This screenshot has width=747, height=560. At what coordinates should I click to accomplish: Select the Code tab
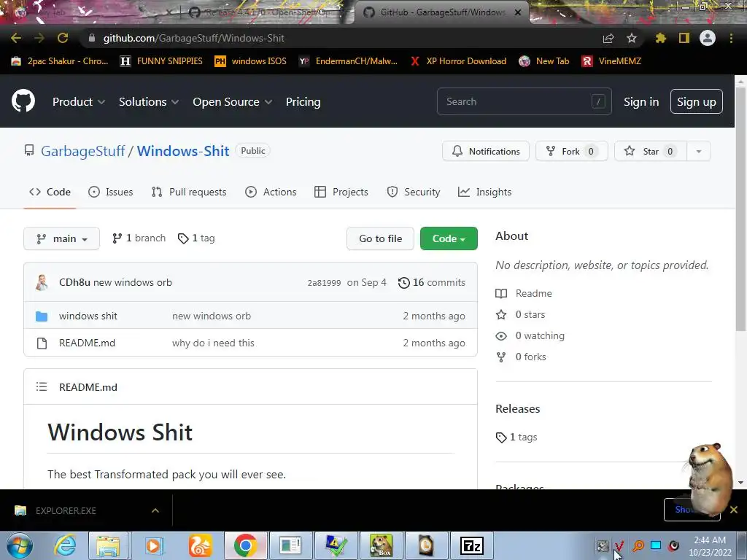[x=50, y=192]
